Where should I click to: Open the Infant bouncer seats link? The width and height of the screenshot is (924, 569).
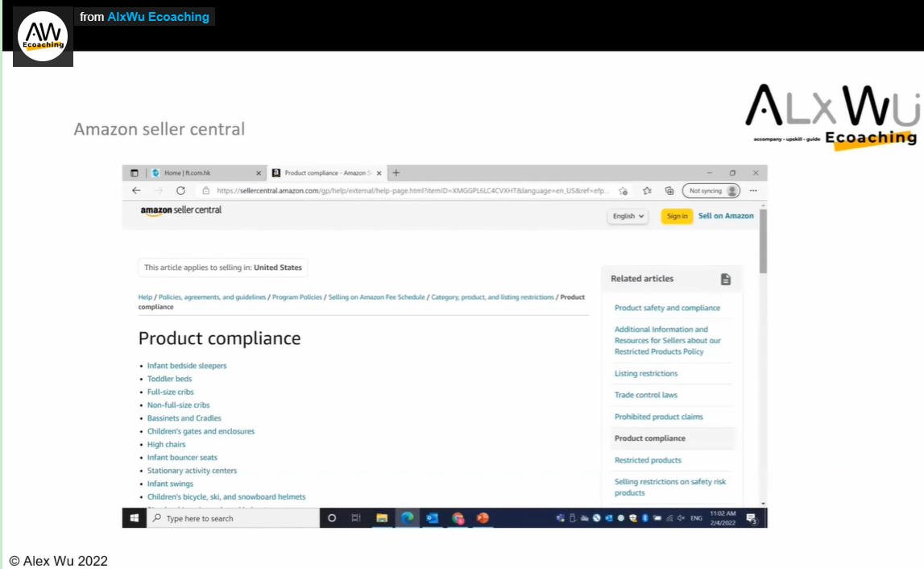pos(182,458)
